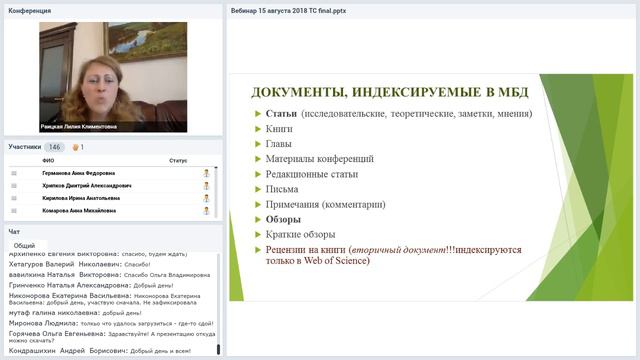Click status icon for Германова Анна Федоровна

(207, 173)
